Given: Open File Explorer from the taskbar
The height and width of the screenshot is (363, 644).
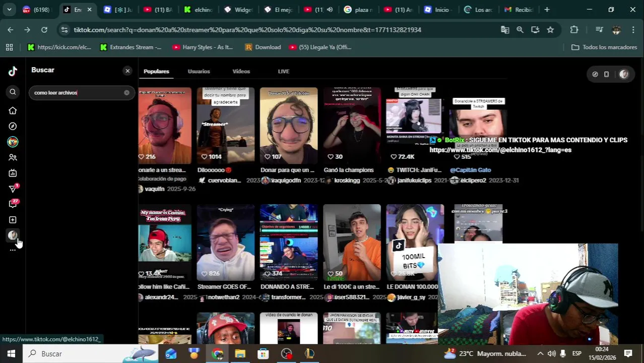Looking at the screenshot, I should point(240,354).
